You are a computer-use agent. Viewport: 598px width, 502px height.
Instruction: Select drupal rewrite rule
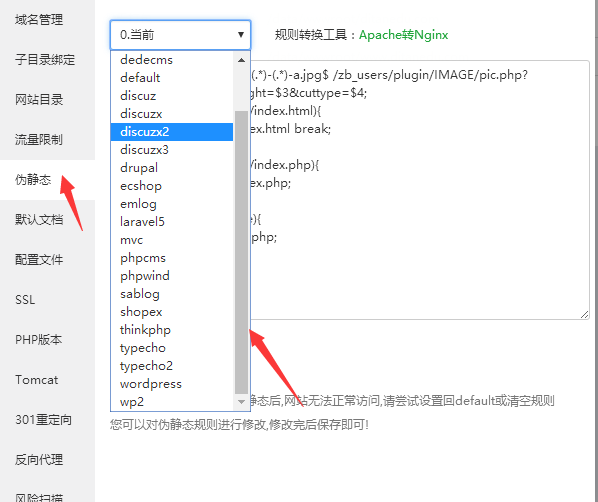[x=172, y=168]
